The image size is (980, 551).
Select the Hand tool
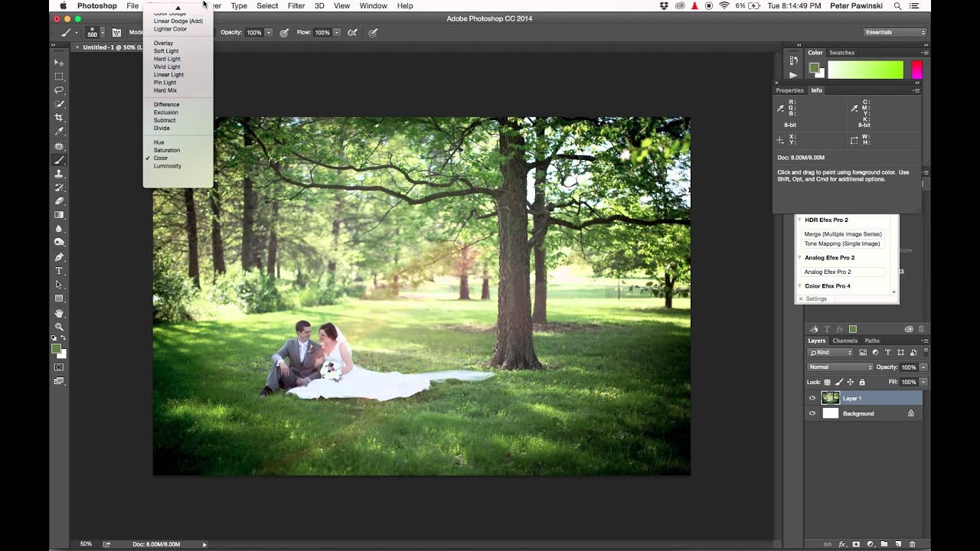pyautogui.click(x=59, y=313)
